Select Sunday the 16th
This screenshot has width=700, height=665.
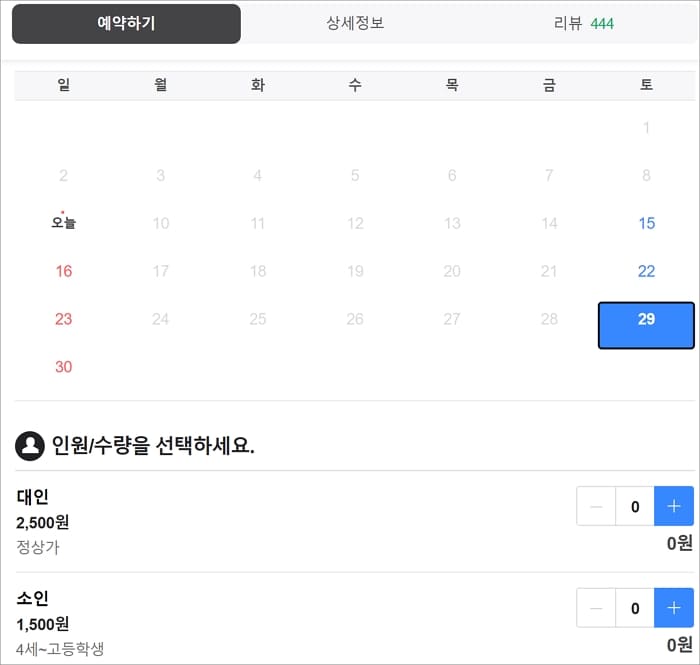[64, 271]
